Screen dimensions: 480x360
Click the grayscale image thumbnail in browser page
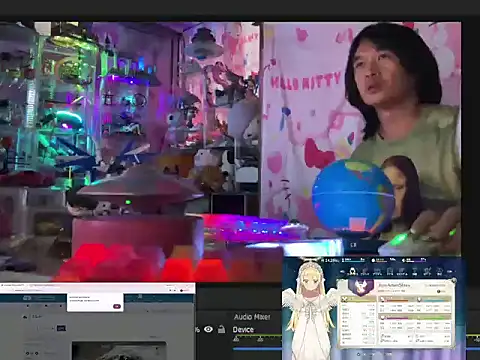(119, 351)
